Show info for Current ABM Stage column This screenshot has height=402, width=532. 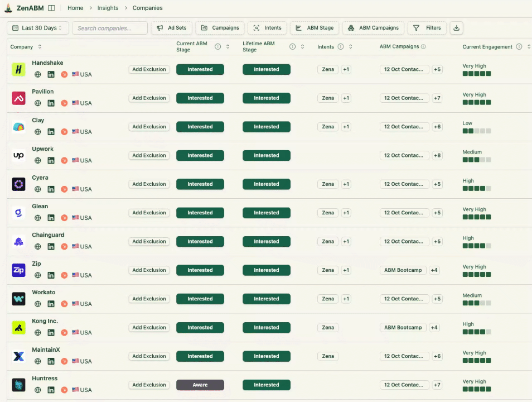tap(218, 46)
